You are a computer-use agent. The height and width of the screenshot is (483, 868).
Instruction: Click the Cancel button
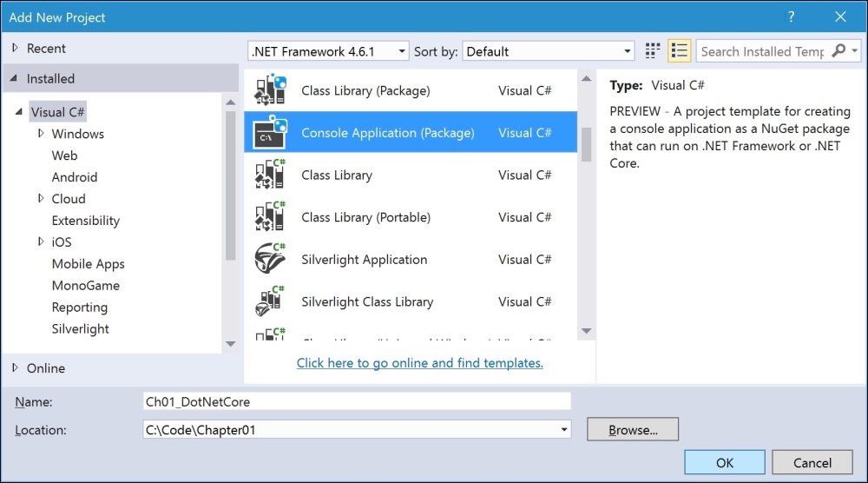[x=812, y=462]
